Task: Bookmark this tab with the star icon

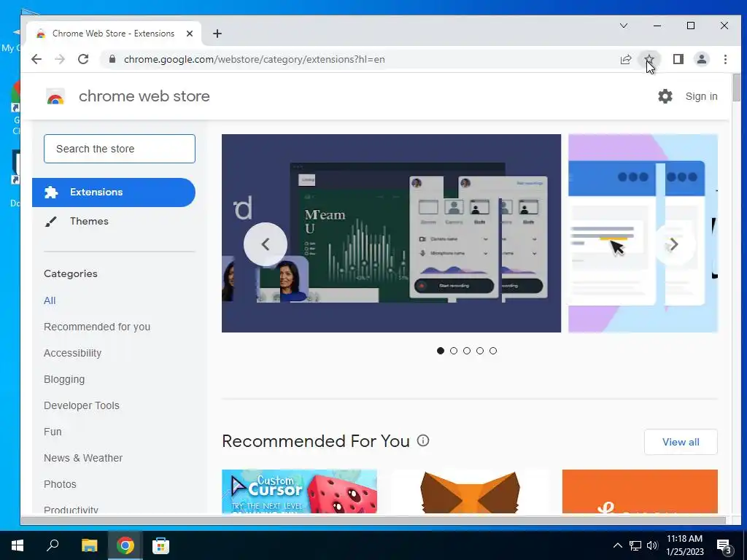Action: click(649, 59)
